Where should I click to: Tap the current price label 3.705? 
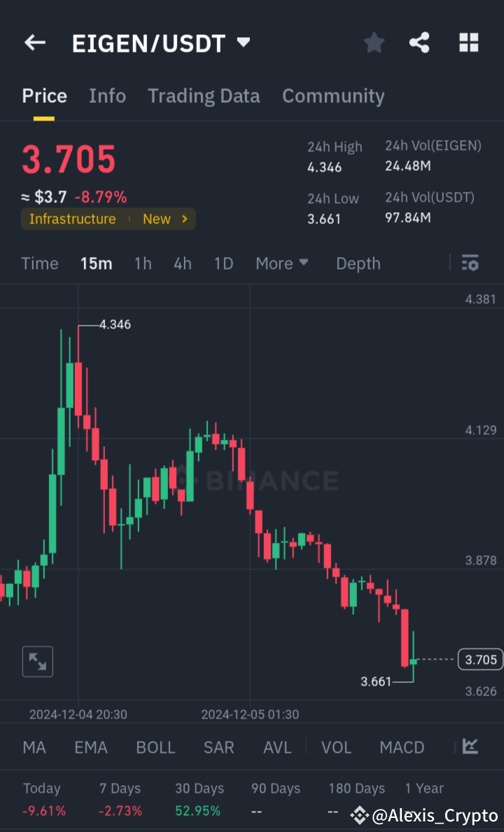point(479,659)
